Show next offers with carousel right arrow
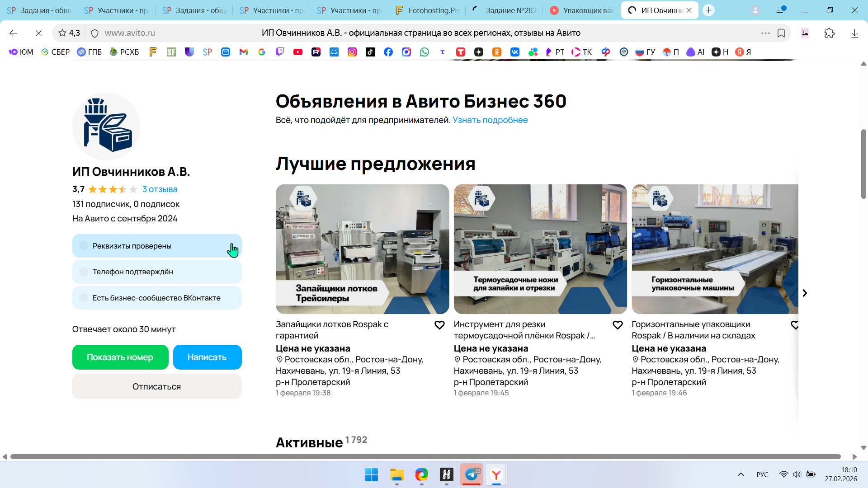 (805, 293)
